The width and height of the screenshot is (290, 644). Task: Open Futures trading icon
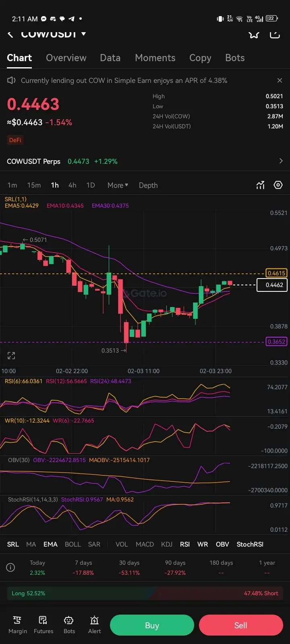[43, 625]
